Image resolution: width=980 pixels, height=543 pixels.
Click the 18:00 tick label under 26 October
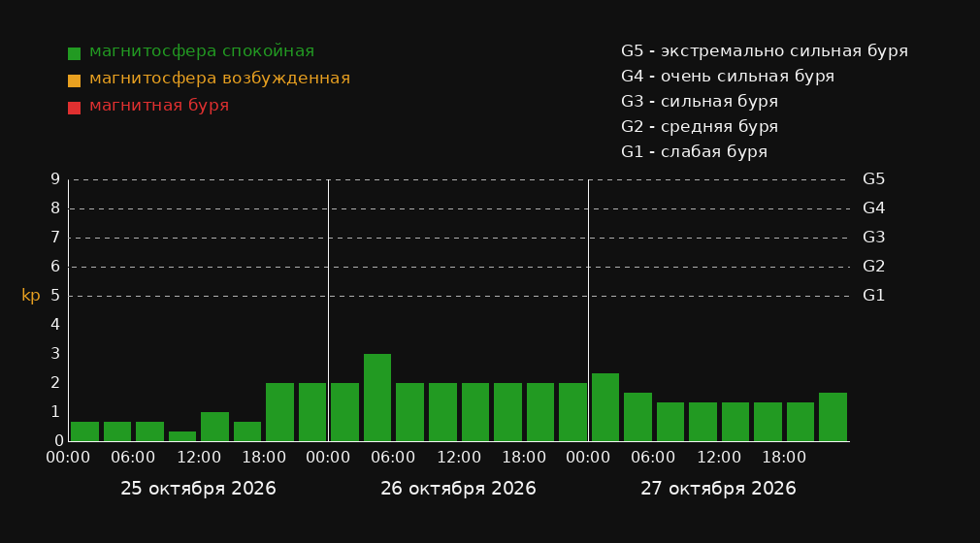pos(524,458)
